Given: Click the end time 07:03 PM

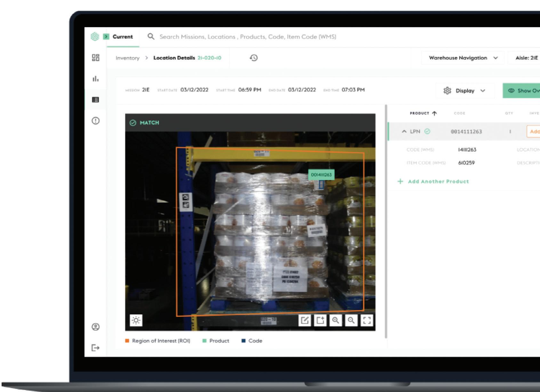Looking at the screenshot, I should [353, 90].
